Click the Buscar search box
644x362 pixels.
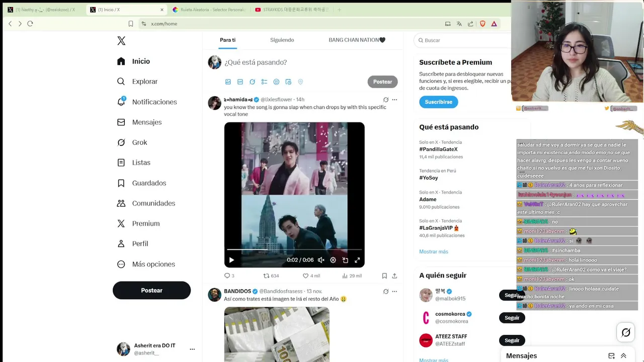[x=463, y=40]
